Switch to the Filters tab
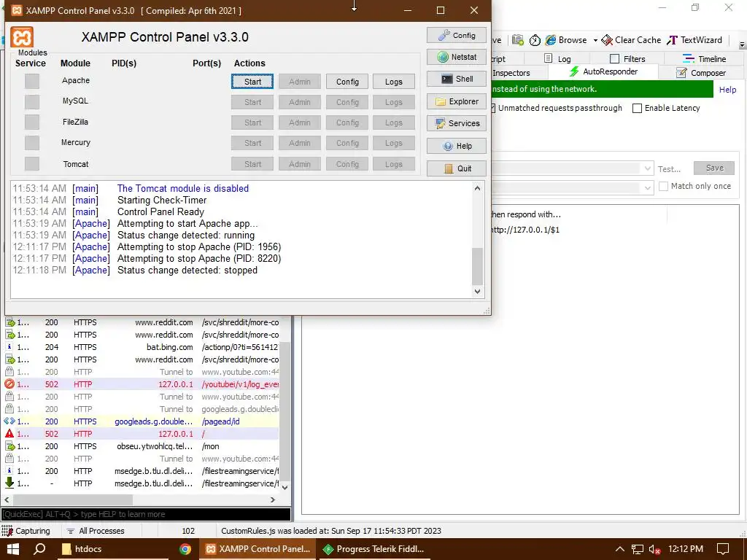 point(627,58)
